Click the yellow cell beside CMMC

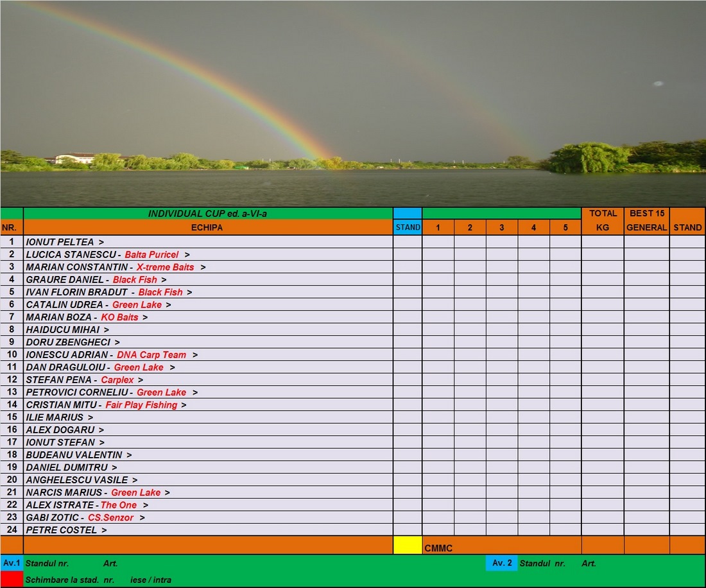coord(407,545)
